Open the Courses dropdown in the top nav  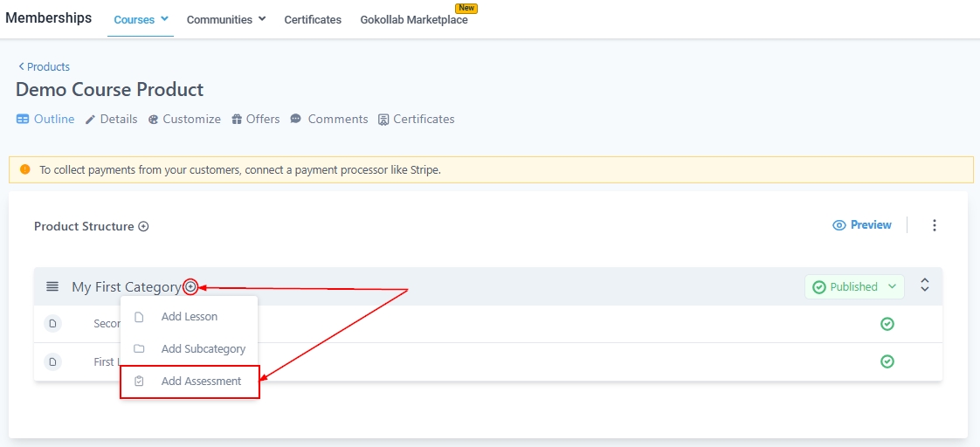(141, 19)
